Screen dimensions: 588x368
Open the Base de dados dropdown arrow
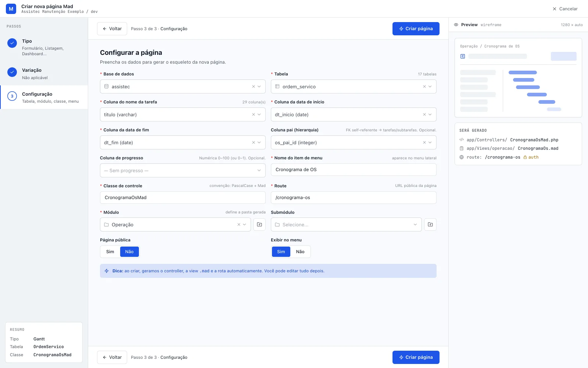pyautogui.click(x=259, y=86)
